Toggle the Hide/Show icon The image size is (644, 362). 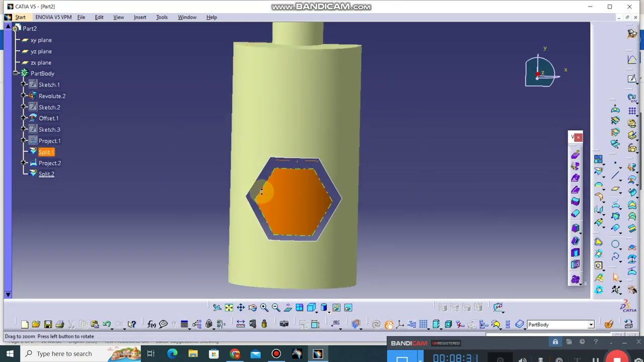click(336, 308)
